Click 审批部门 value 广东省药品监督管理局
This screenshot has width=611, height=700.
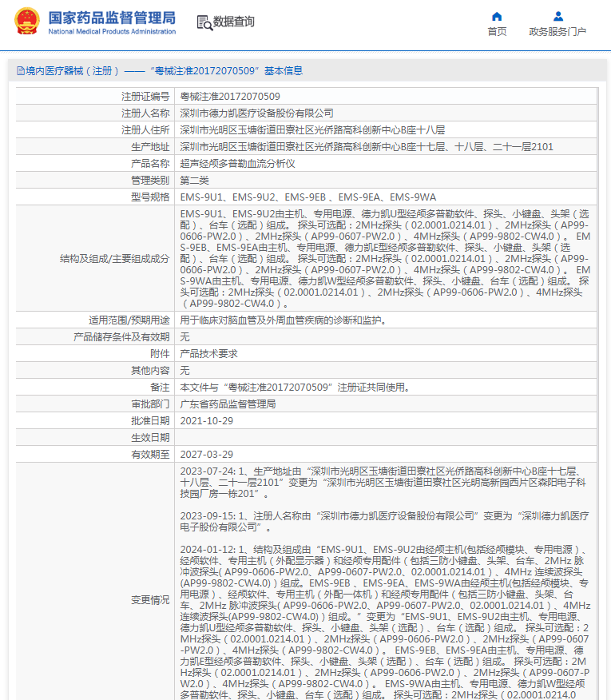pyautogui.click(x=228, y=404)
